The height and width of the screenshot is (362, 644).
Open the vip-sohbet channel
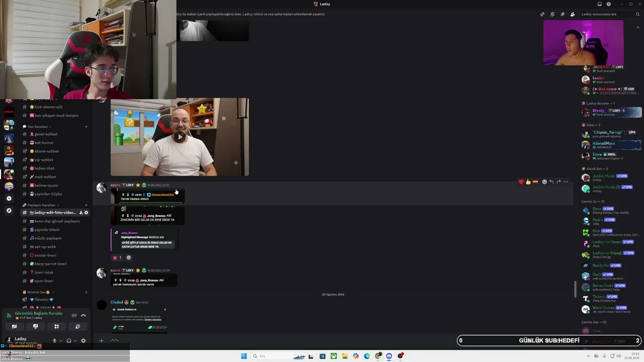pos(54,160)
